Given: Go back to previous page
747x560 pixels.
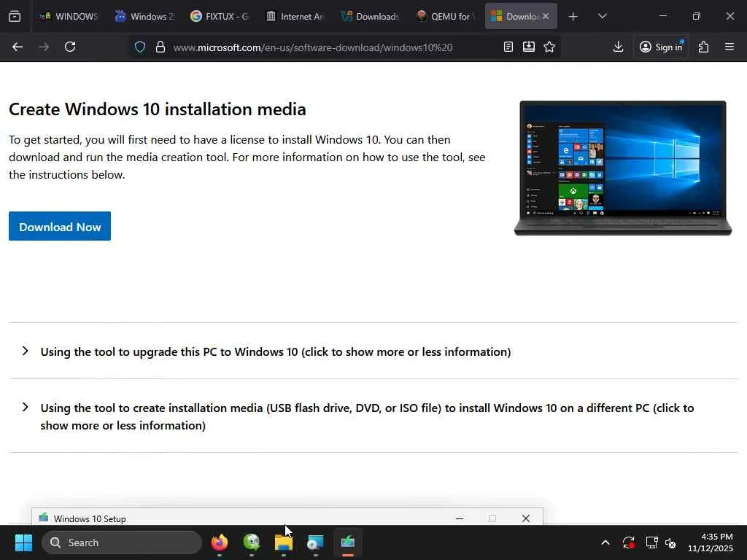Looking at the screenshot, I should click(18, 47).
